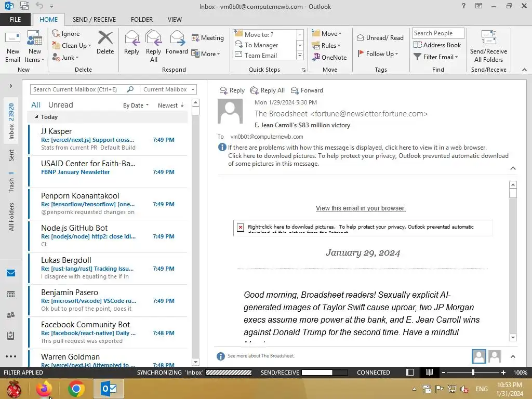Delete the selected message
Screen dimensions: 532x399
click(105, 43)
